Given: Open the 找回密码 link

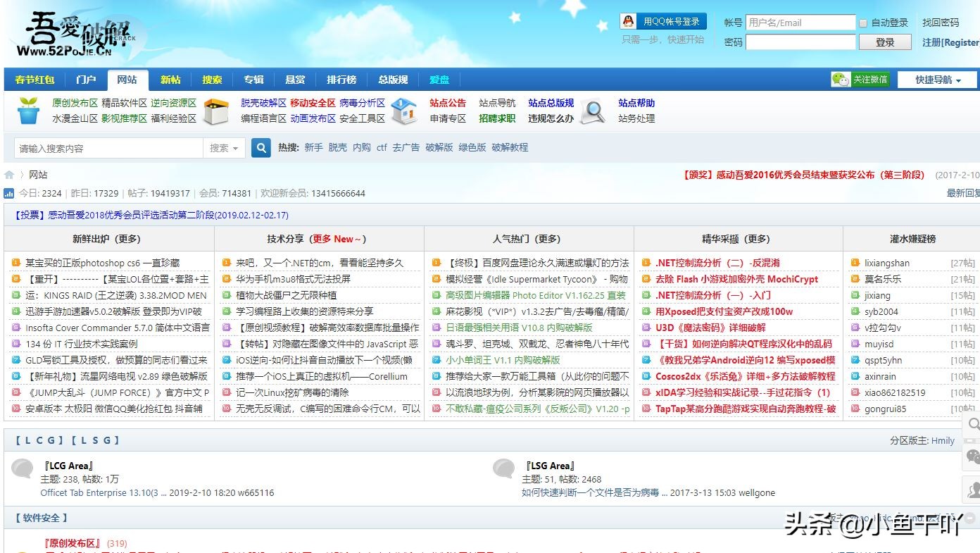Looking at the screenshot, I should coord(941,23).
